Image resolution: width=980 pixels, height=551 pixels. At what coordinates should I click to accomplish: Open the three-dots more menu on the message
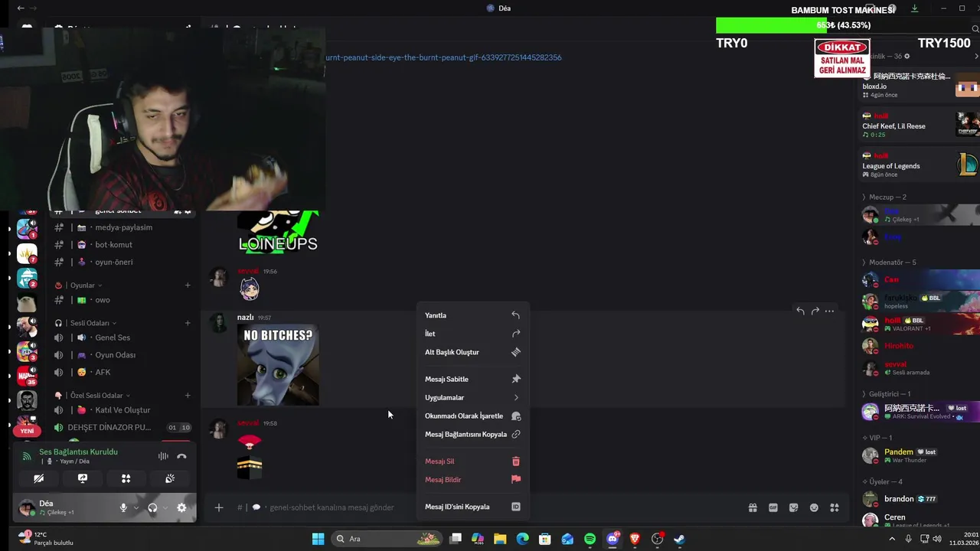point(829,311)
